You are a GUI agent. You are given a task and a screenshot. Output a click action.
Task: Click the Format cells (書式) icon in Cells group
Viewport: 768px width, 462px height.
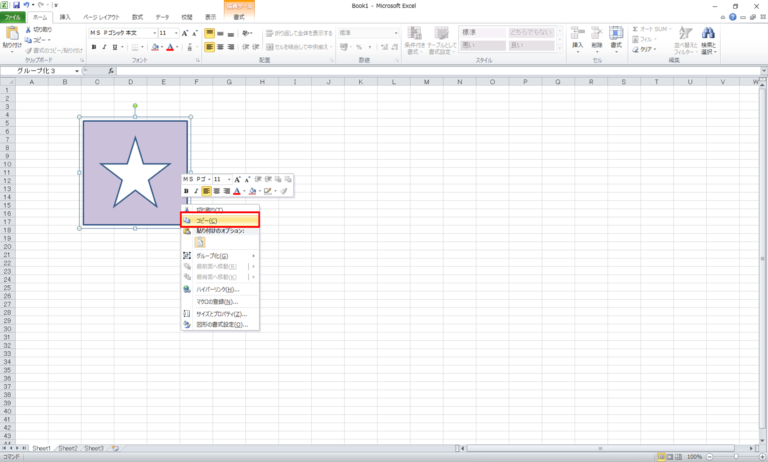(x=616, y=33)
